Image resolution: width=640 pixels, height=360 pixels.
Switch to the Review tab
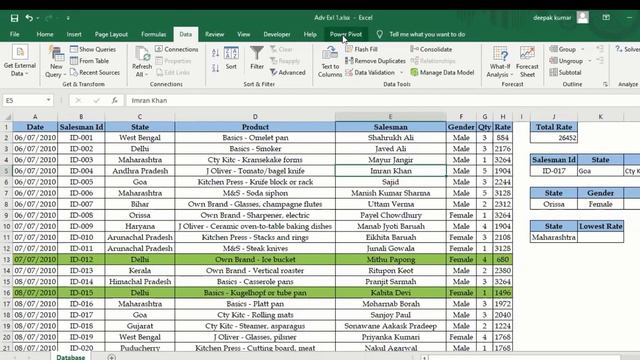214,35
